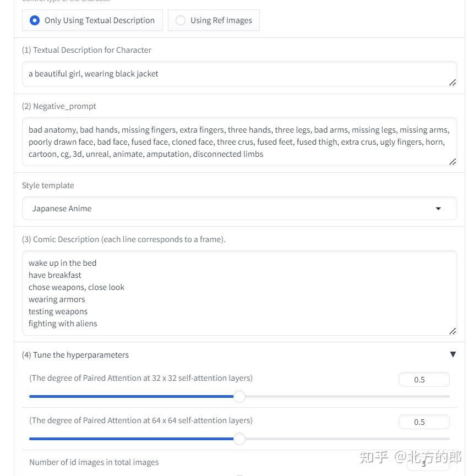Click inside the Negative_prompt text area

coord(239,141)
